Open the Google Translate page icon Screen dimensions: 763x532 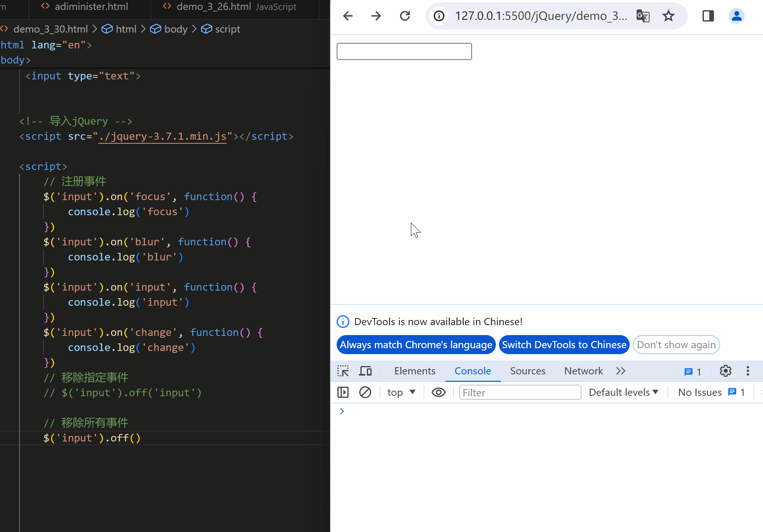(643, 16)
